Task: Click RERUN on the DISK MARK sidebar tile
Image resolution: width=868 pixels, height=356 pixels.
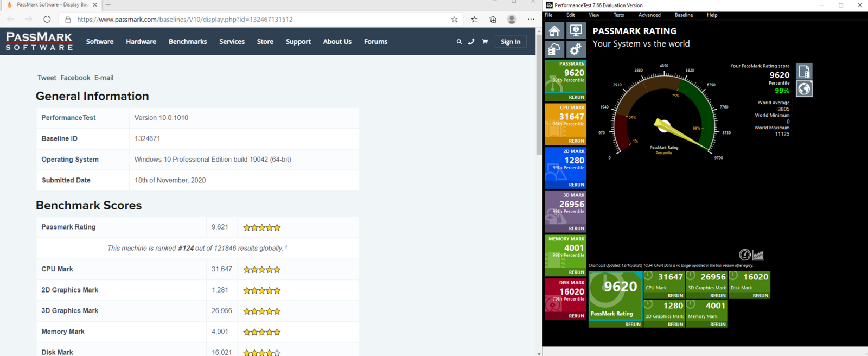Action: (576, 316)
